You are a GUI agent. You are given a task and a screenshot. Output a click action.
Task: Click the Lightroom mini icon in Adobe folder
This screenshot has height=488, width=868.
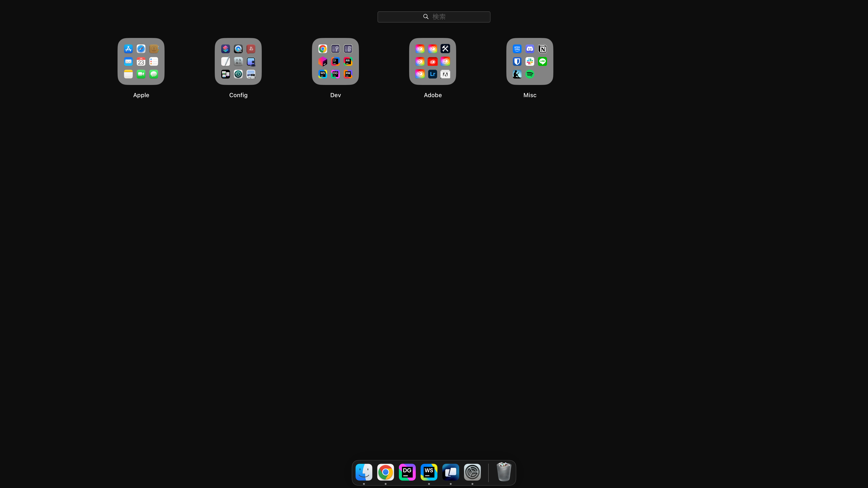pyautogui.click(x=433, y=74)
